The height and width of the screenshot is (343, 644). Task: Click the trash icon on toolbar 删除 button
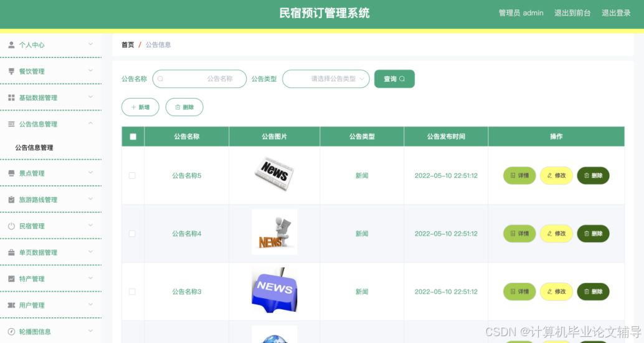[178, 107]
